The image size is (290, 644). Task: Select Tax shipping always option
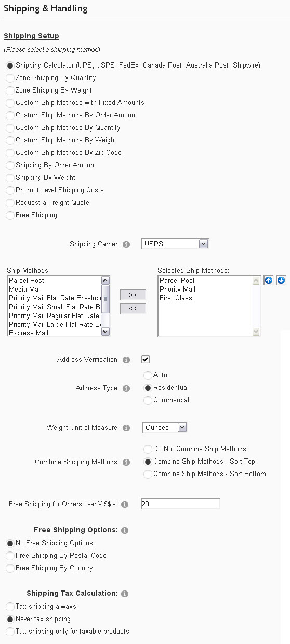point(10,607)
